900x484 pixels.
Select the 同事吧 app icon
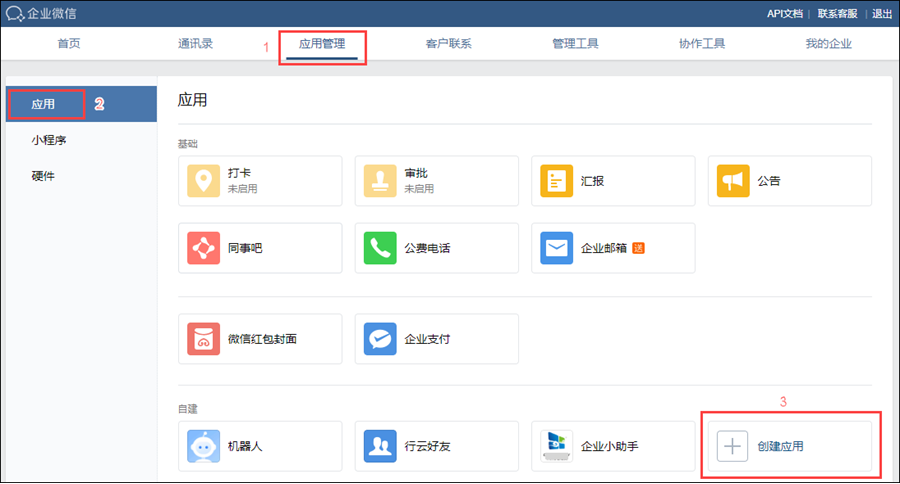204,247
